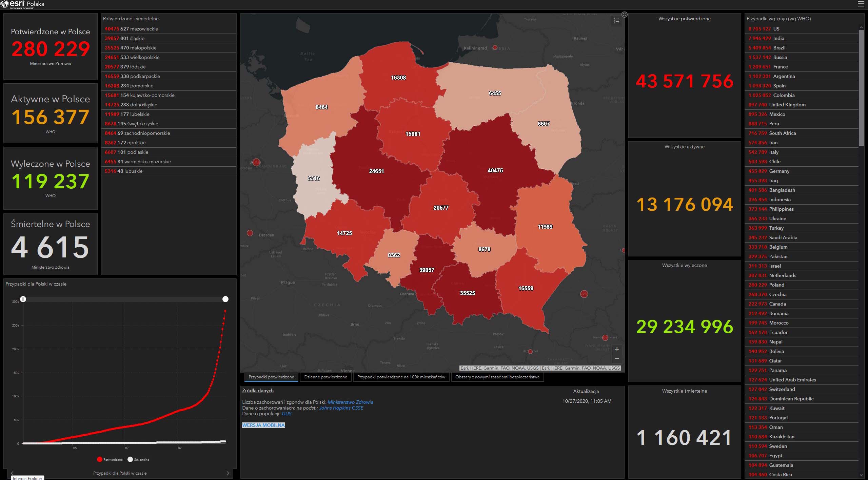This screenshot has height=480, width=868.
Task: Open the hamburger menu in header
Action: click(861, 4)
